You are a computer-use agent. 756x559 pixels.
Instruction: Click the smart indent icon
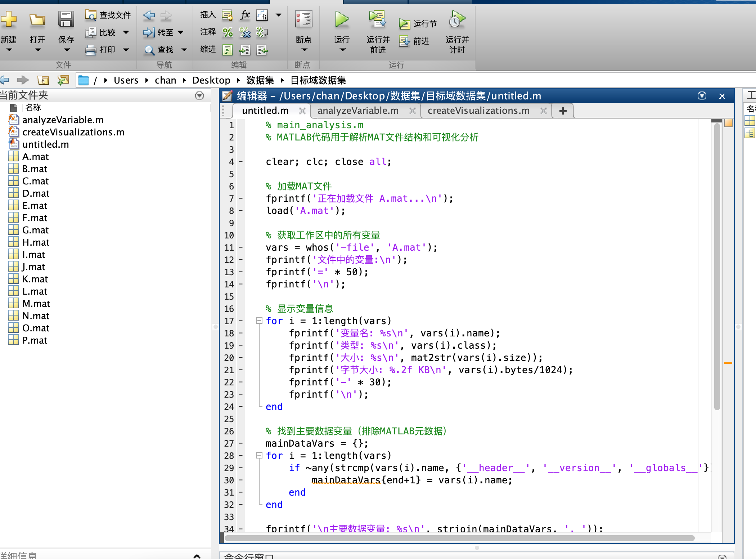(227, 50)
